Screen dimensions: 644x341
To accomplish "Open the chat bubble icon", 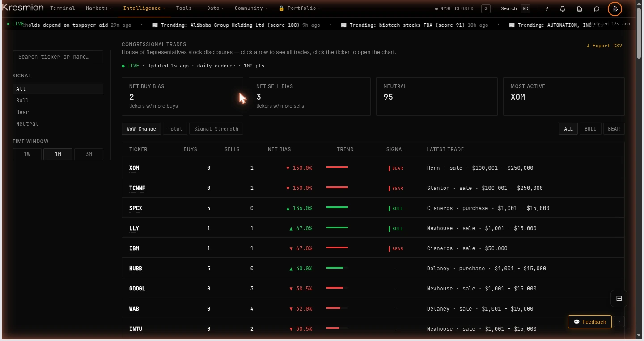I will pyautogui.click(x=597, y=8).
